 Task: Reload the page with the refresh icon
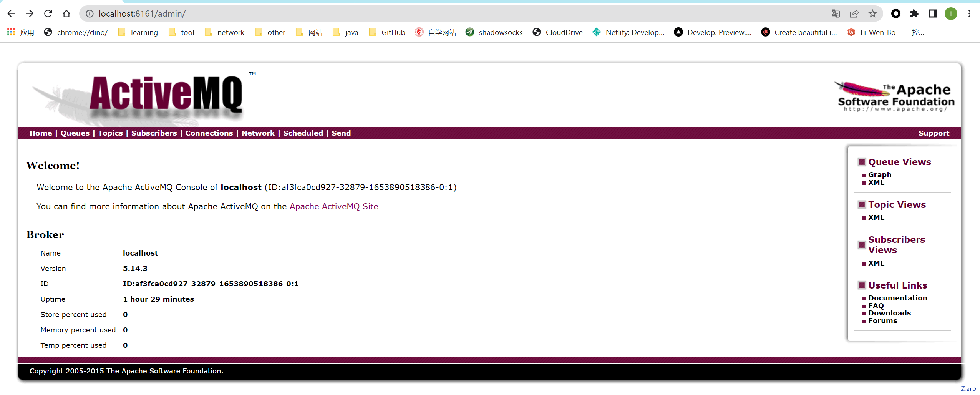(x=48, y=13)
